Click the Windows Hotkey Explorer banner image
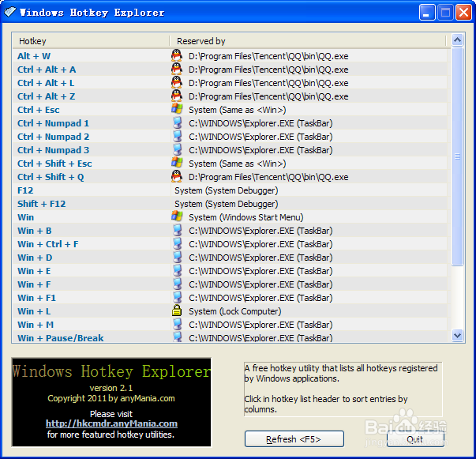This screenshot has width=476, height=459. click(x=111, y=402)
